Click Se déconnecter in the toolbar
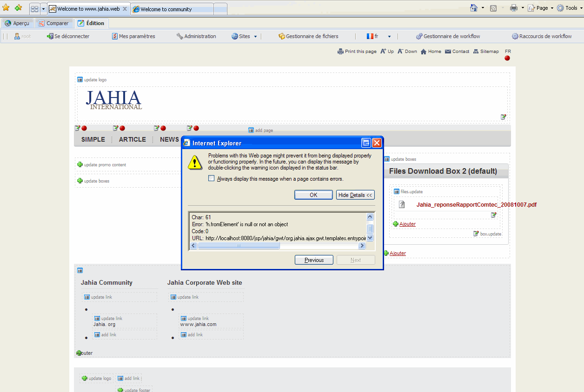The image size is (584, 392). tap(68, 36)
